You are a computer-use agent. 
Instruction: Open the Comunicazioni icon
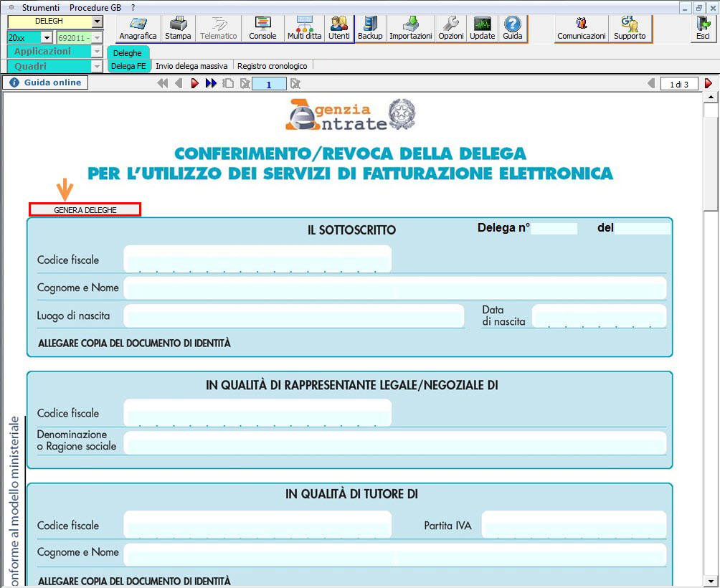point(582,29)
